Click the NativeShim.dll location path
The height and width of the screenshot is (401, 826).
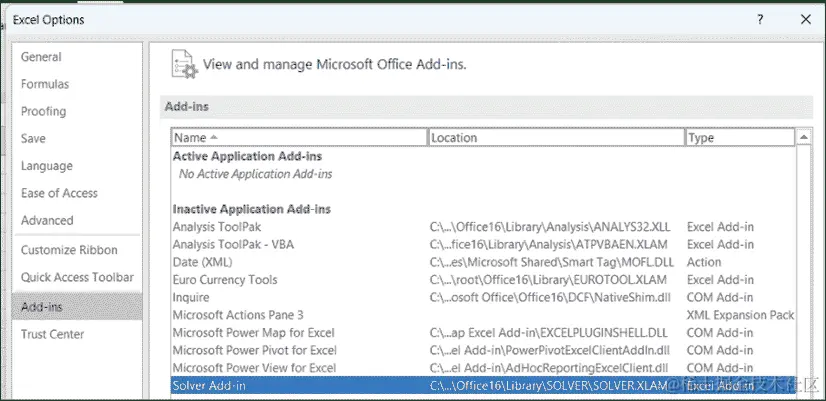pyautogui.click(x=550, y=298)
